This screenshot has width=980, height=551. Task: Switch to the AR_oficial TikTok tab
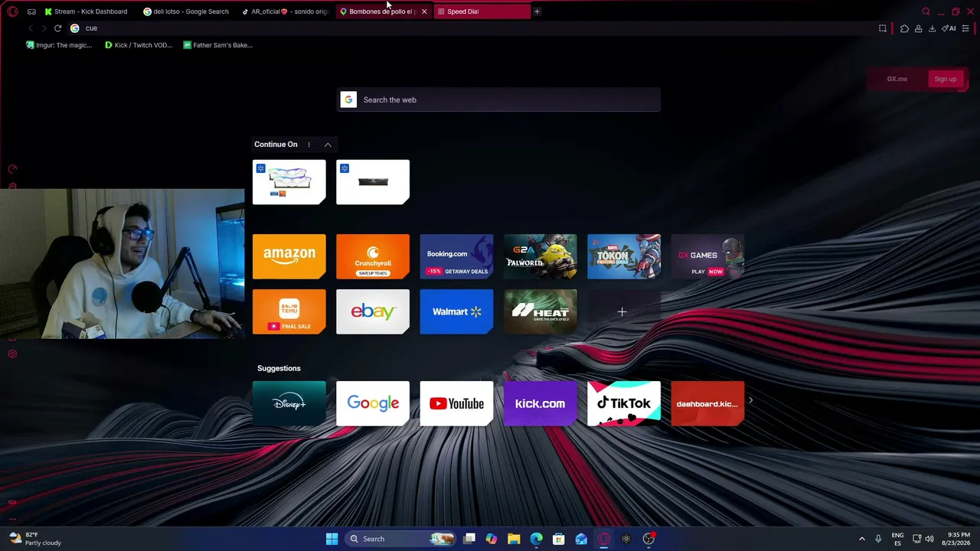tap(284, 11)
